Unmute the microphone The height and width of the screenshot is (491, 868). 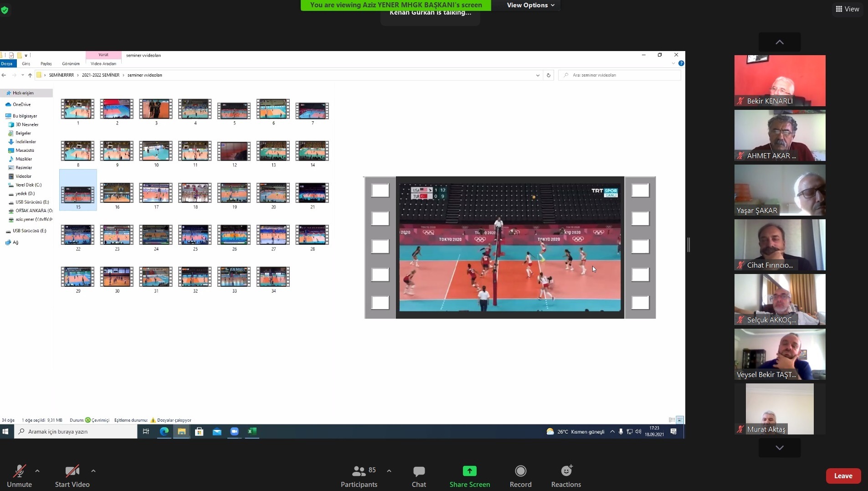(19, 471)
